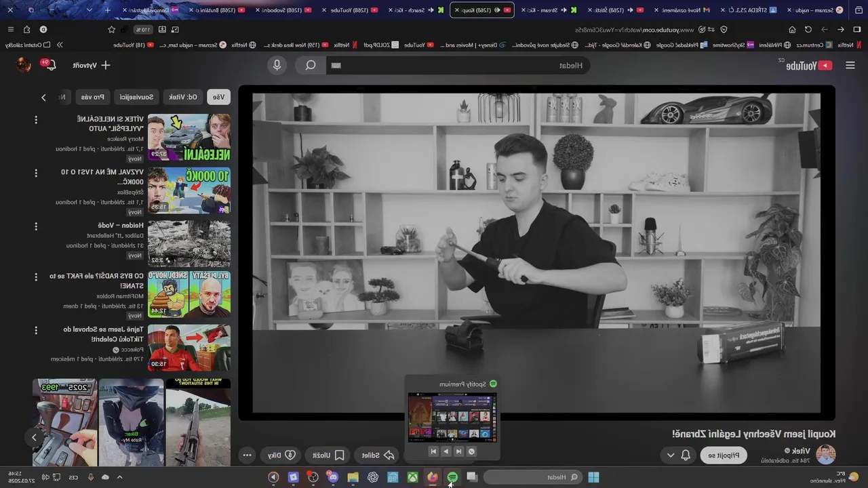
Task: Toggle play in the Spotify preview controls
Action: (x=446, y=451)
